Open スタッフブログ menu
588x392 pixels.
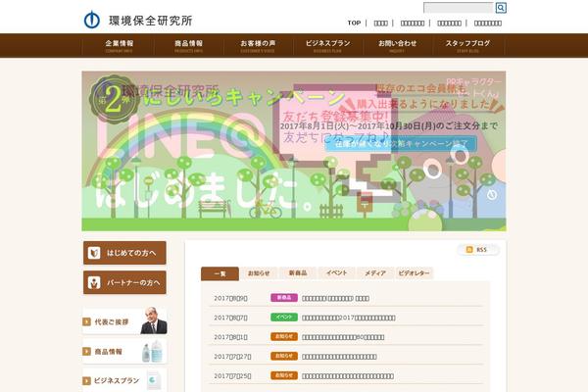tap(467, 46)
